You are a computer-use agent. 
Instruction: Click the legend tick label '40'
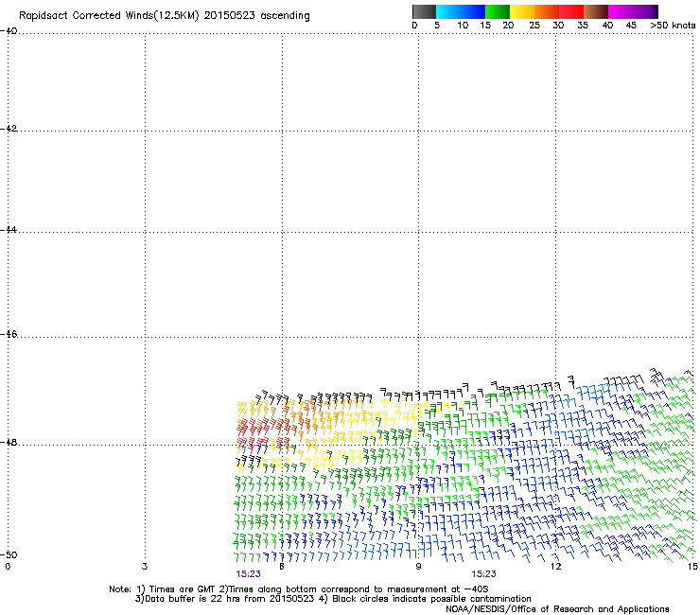[607, 26]
